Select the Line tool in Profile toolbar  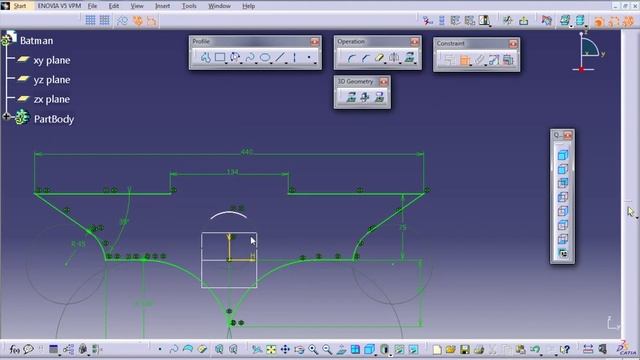[280, 58]
